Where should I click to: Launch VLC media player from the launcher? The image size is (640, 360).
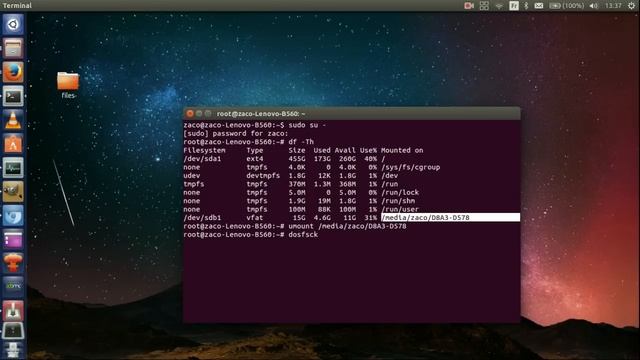coord(13,120)
